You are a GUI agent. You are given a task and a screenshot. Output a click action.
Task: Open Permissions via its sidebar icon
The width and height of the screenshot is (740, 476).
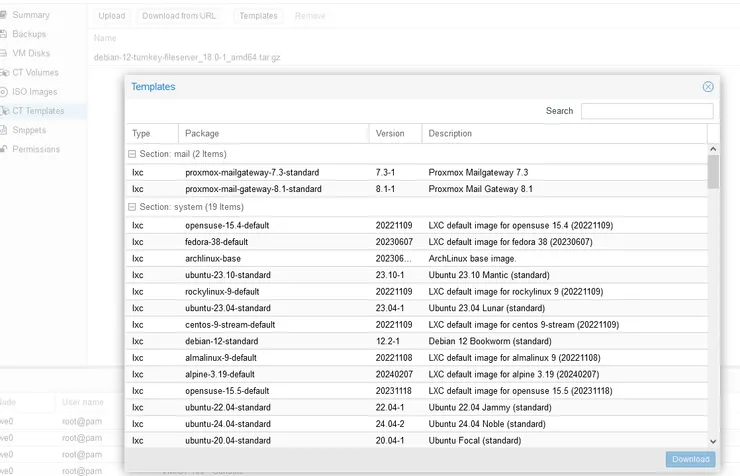pyautogui.click(x=5, y=149)
